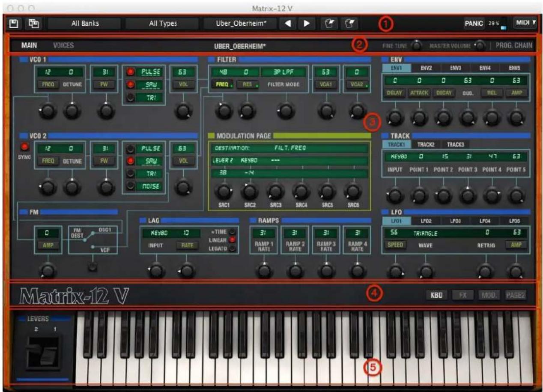
Task: Click the envelope DECAY button
Action: tap(444, 92)
